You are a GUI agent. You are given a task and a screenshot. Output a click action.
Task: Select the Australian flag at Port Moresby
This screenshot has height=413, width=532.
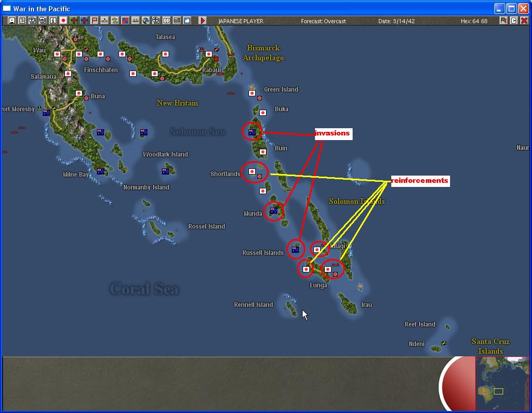(46, 113)
